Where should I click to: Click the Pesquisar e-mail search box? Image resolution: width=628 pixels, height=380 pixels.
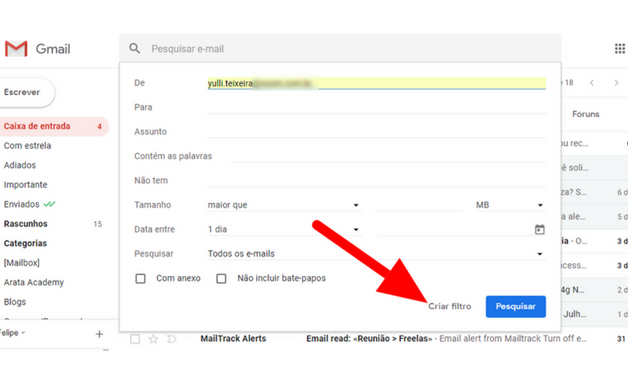tap(340, 49)
